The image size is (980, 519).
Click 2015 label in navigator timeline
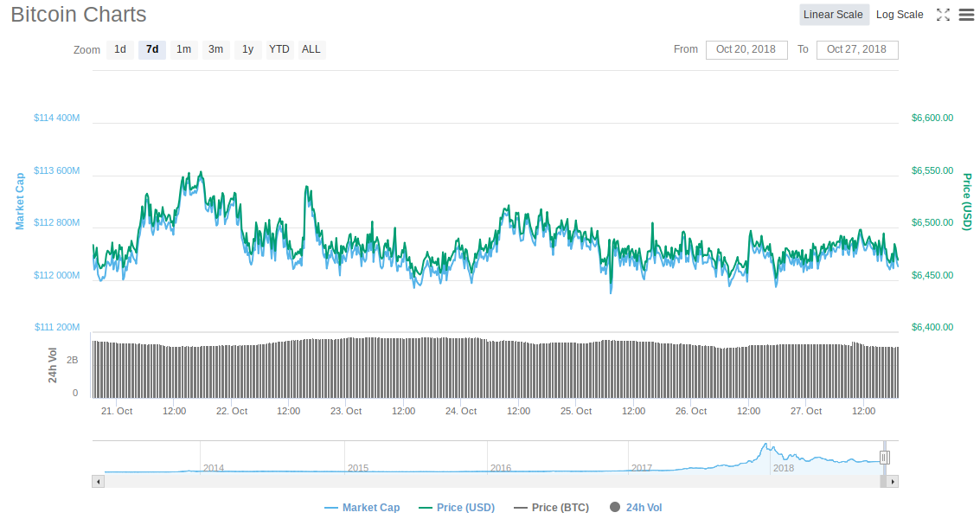click(358, 468)
